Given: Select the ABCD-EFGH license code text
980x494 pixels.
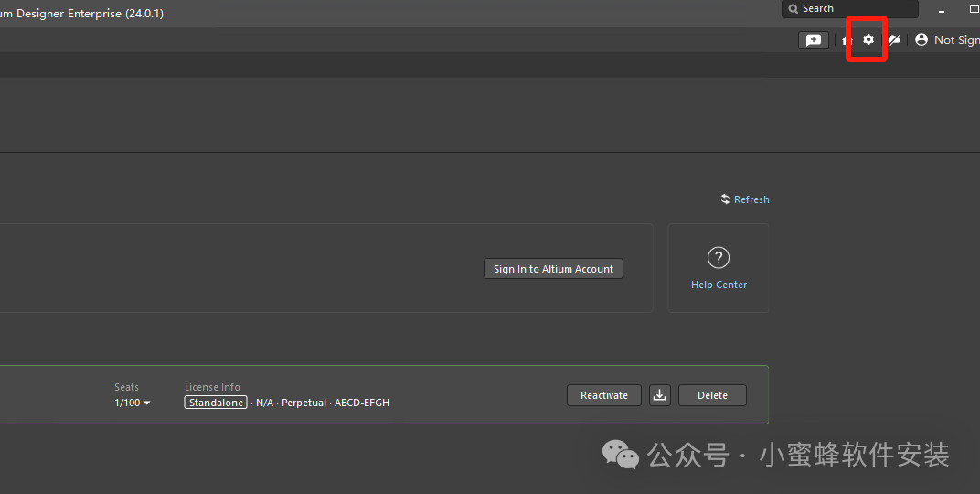Looking at the screenshot, I should coord(362,403).
